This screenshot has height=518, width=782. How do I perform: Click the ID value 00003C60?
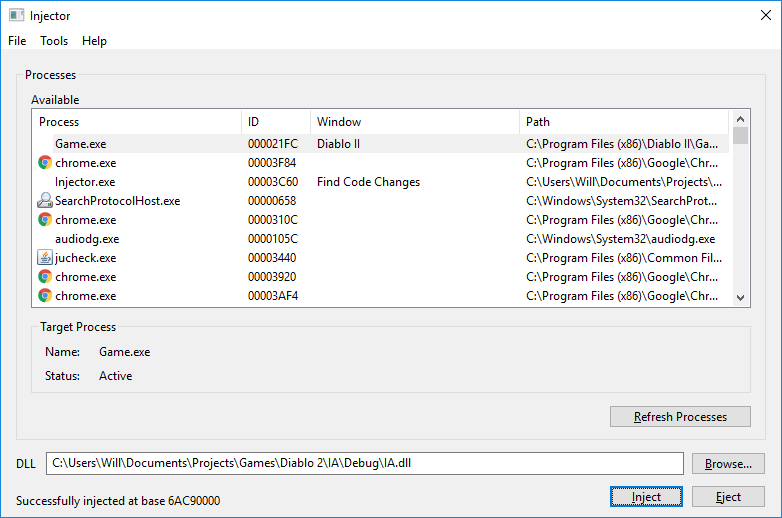(273, 182)
